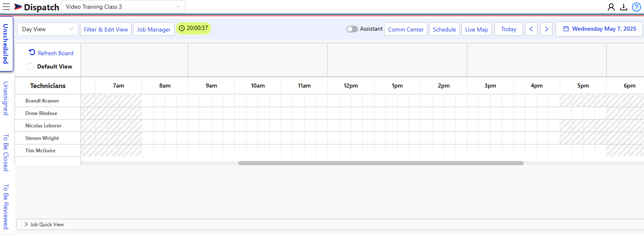Click the 3pm time header
The height and width of the screenshot is (237, 644).
click(490, 86)
